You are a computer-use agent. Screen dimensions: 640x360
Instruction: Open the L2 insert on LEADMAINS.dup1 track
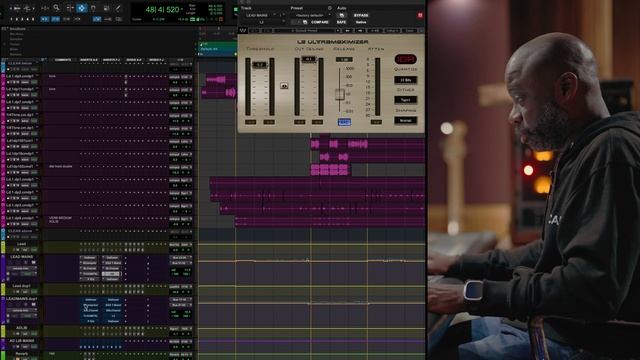pos(113,316)
